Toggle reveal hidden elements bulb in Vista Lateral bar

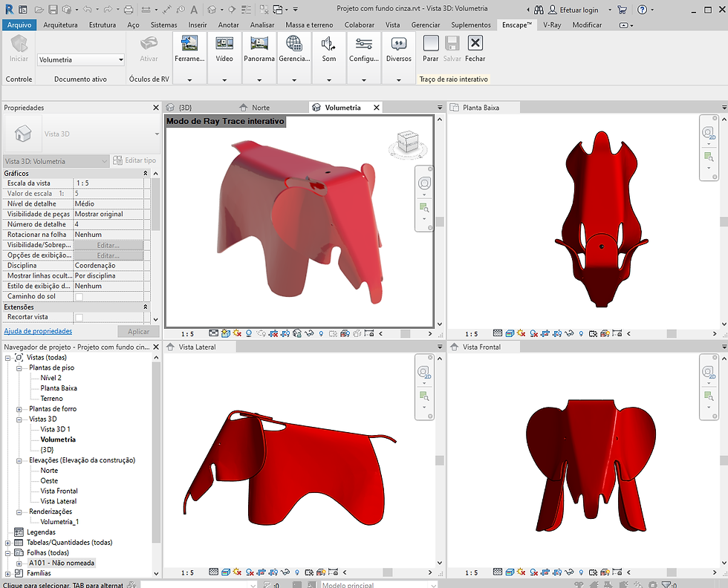(297, 572)
